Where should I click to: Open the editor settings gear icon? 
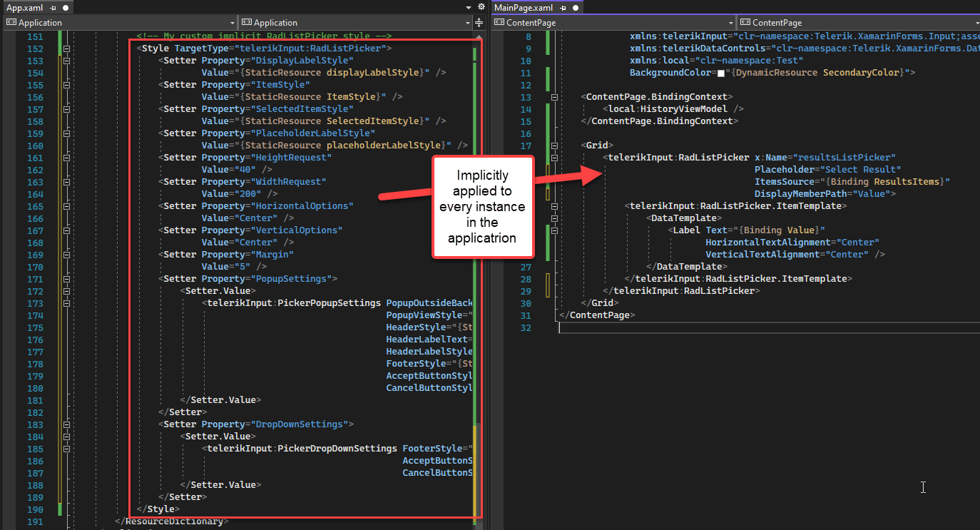481,7
